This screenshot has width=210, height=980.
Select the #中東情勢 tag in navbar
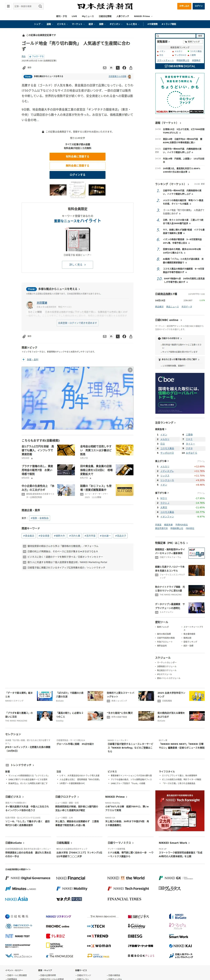(x=152, y=24)
